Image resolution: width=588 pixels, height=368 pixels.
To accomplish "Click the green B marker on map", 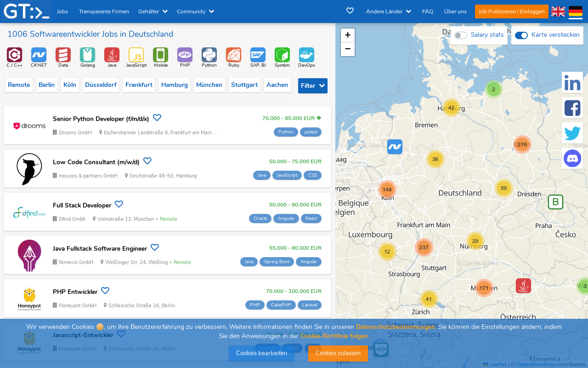I will click(555, 202).
